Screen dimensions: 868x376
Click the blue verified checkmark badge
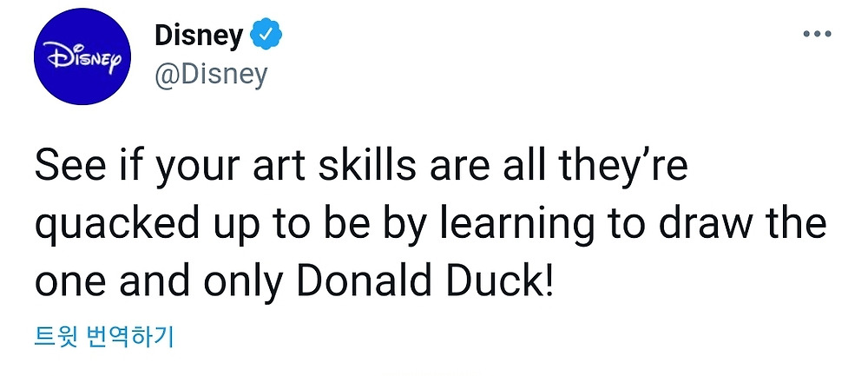[x=266, y=36]
